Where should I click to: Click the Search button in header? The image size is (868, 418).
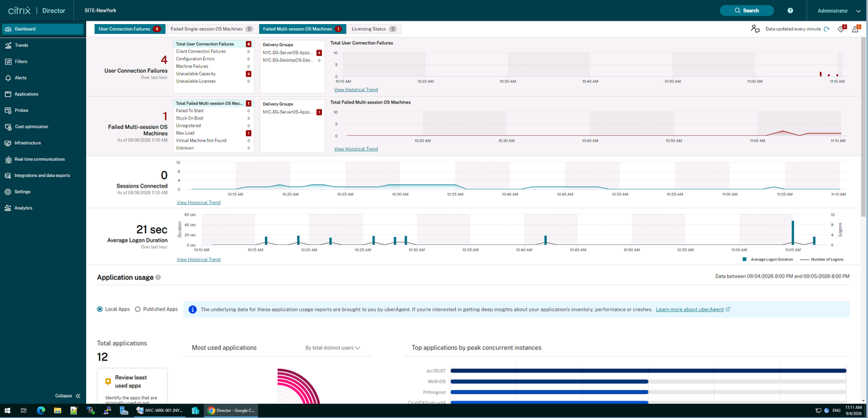click(746, 11)
